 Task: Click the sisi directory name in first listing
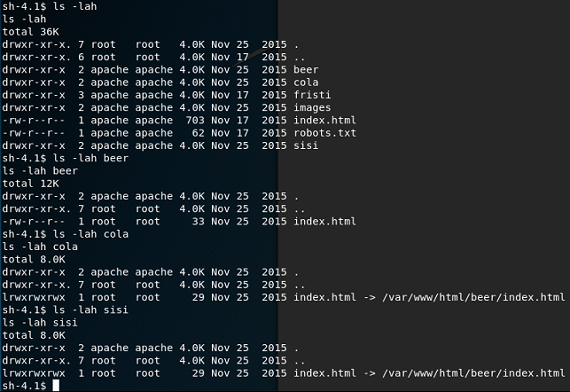tap(306, 145)
